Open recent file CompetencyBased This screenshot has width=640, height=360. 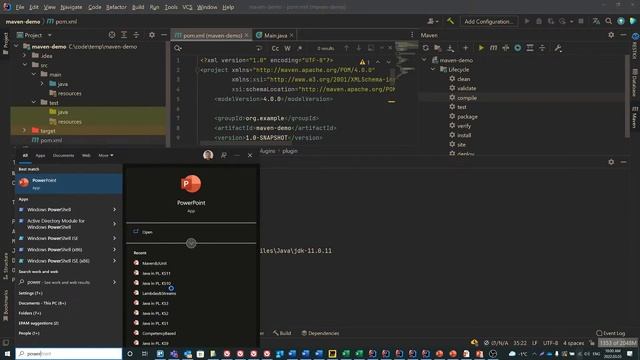(159, 333)
